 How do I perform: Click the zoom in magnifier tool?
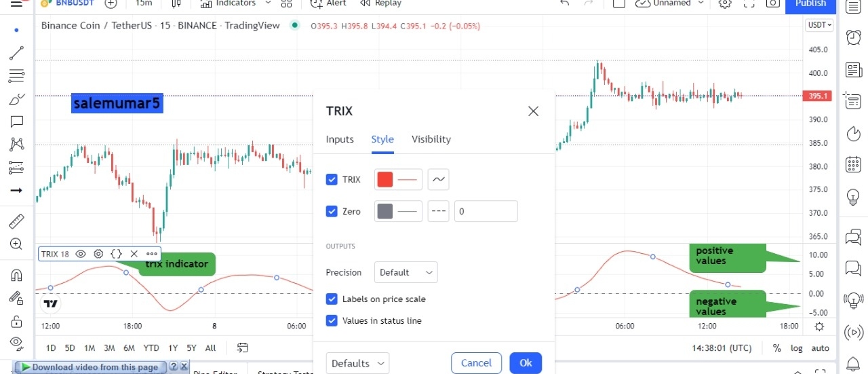click(x=17, y=244)
